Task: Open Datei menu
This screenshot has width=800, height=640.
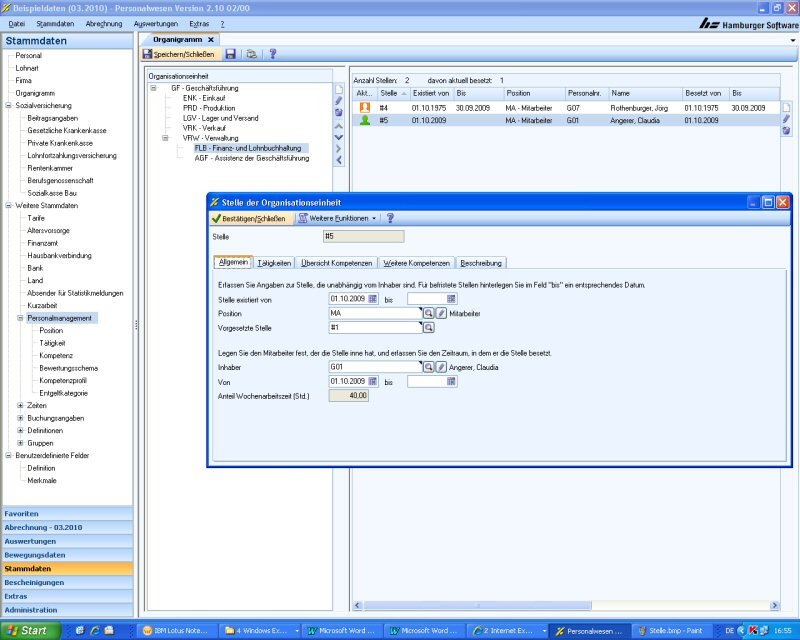Action: pyautogui.click(x=16, y=23)
